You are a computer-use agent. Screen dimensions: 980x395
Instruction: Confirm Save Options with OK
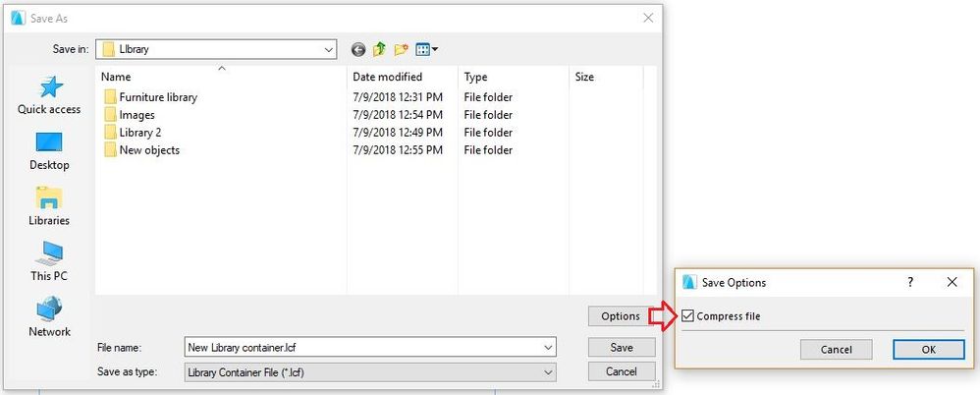pos(928,350)
